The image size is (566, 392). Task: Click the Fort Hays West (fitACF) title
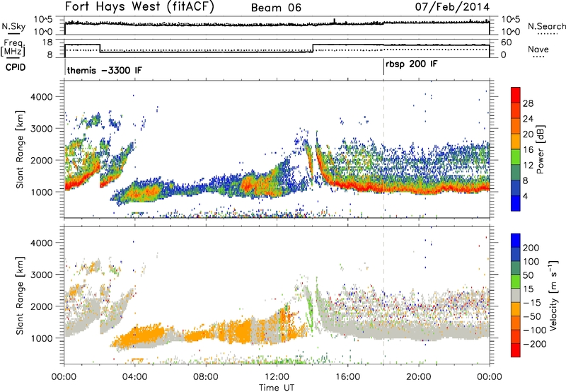pyautogui.click(x=139, y=6)
